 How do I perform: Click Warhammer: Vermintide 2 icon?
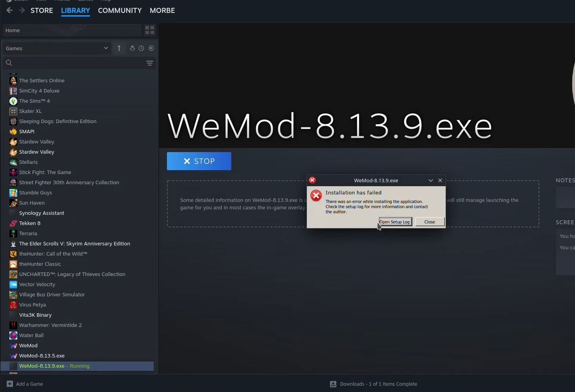pos(13,325)
